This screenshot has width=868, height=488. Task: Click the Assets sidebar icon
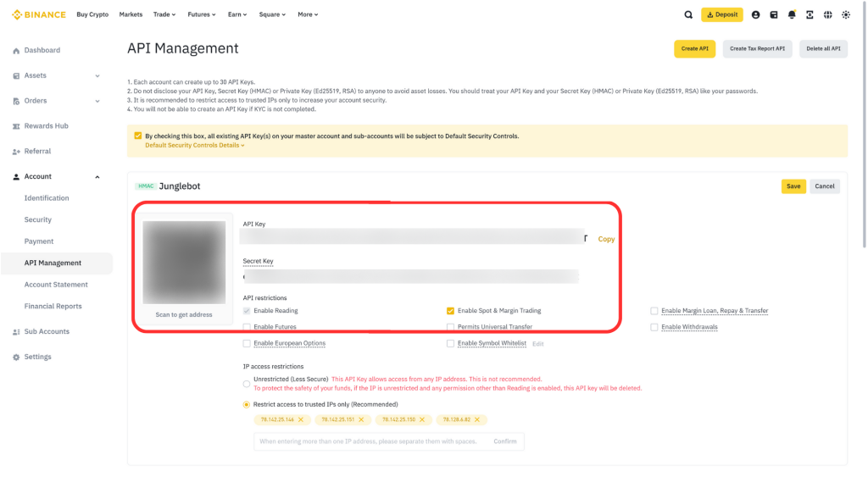(x=16, y=75)
